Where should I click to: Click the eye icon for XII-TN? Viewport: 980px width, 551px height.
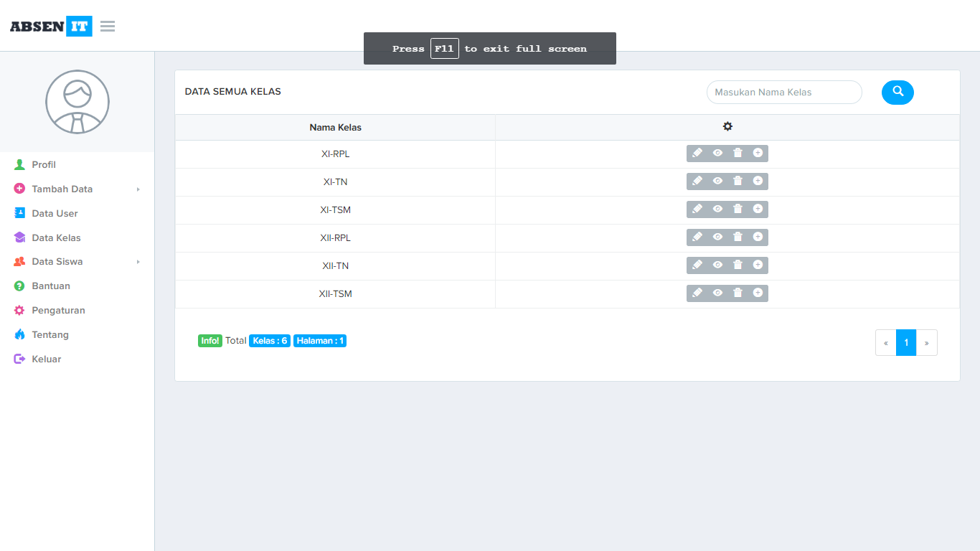tap(717, 265)
